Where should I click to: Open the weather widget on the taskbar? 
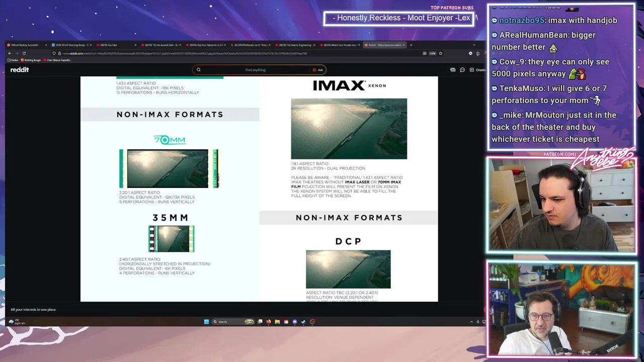click(17, 321)
